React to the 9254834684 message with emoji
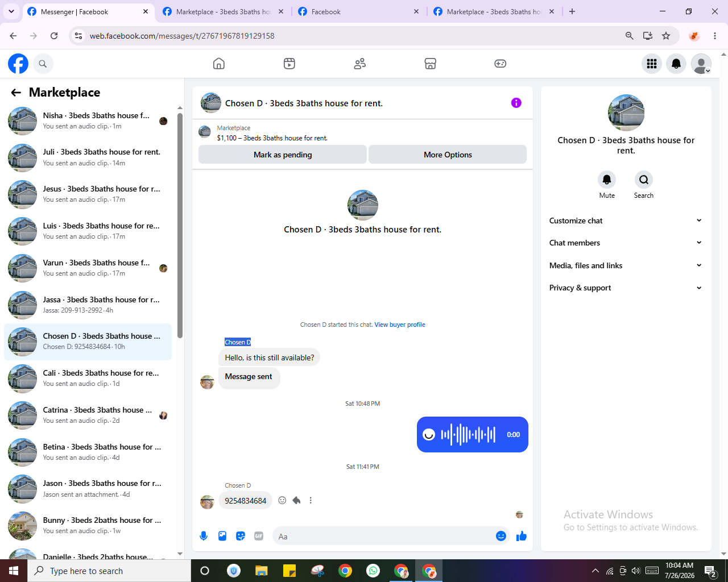 pos(282,500)
